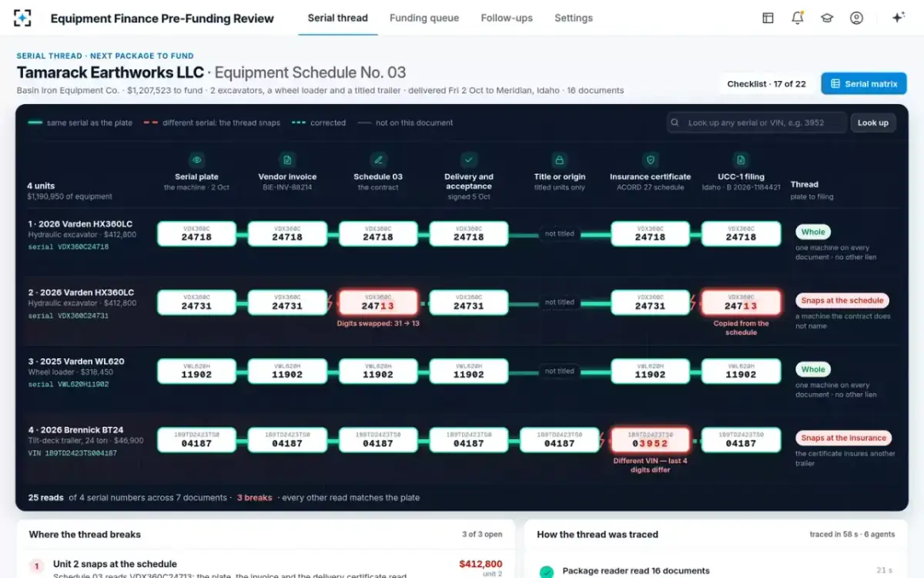Click the 'Whole' pill for unit 1

coord(813,232)
